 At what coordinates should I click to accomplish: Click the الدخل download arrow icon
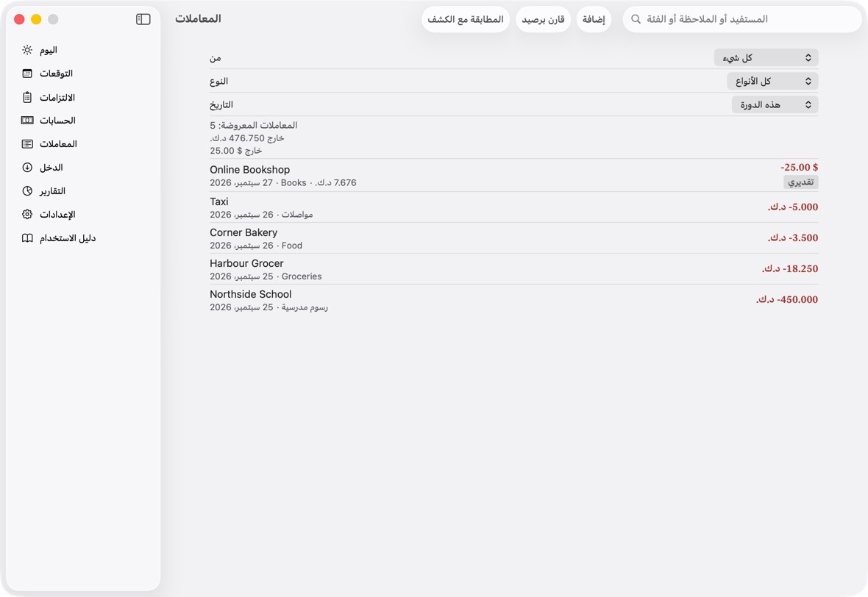27,167
